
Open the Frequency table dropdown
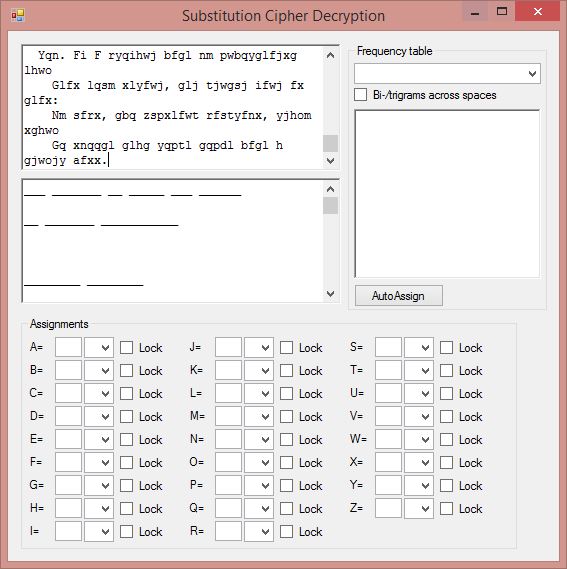tap(532, 74)
